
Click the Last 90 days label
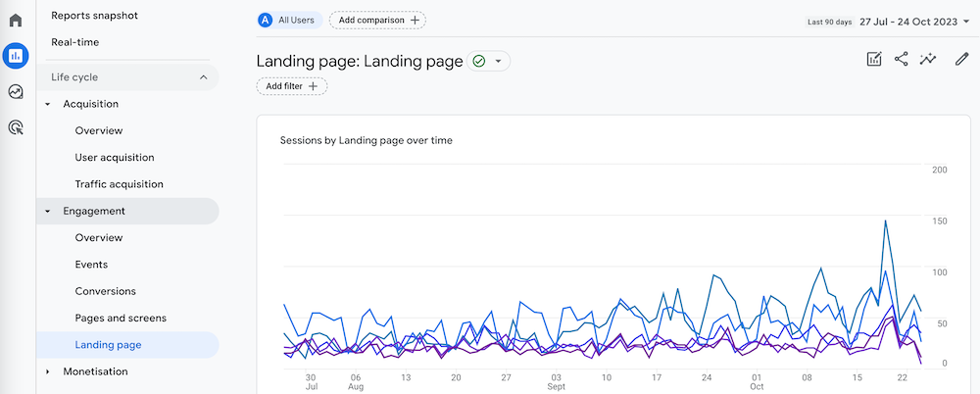[829, 22]
